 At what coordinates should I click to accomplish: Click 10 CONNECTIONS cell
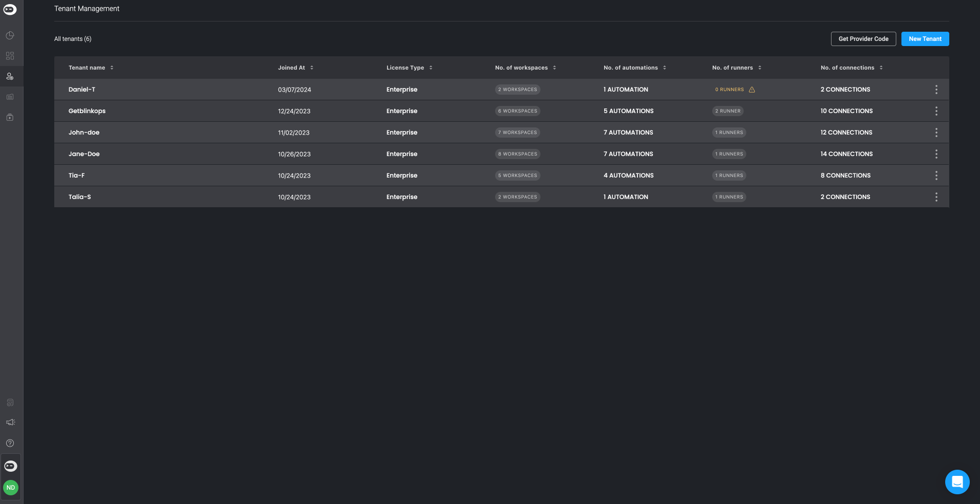pyautogui.click(x=846, y=111)
